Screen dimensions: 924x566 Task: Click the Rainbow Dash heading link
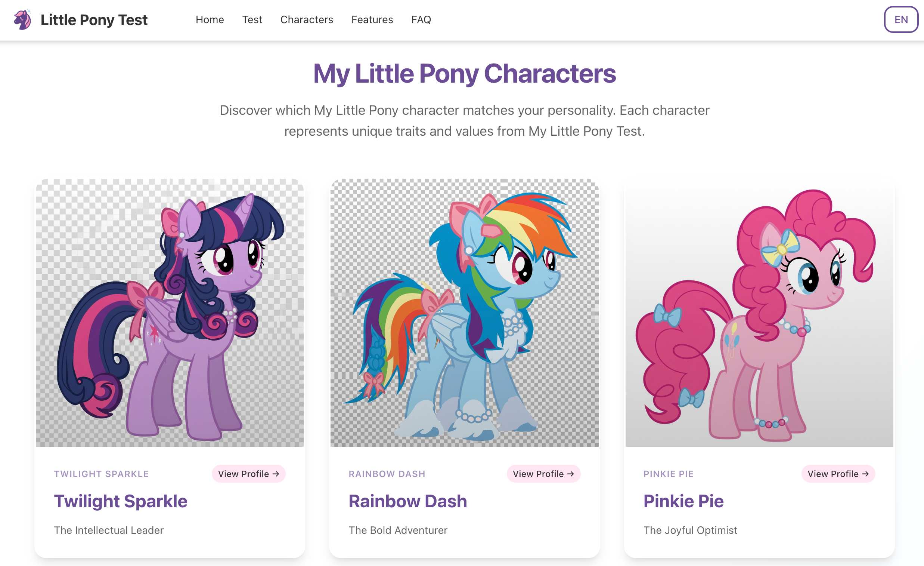pyautogui.click(x=408, y=501)
